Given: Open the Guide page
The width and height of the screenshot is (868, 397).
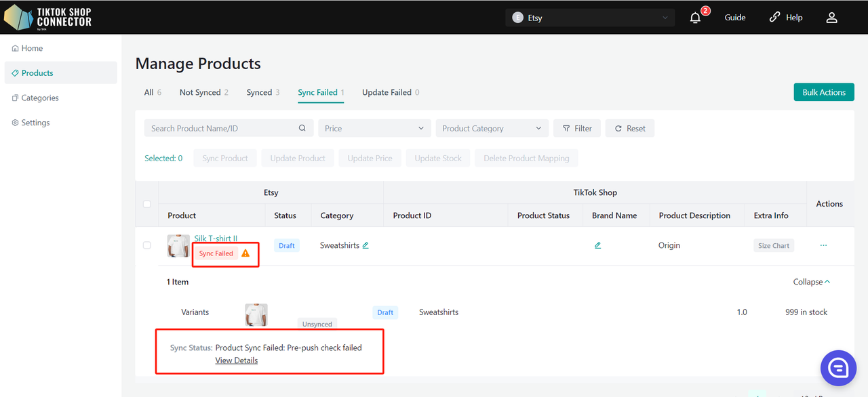Looking at the screenshot, I should pos(735,18).
